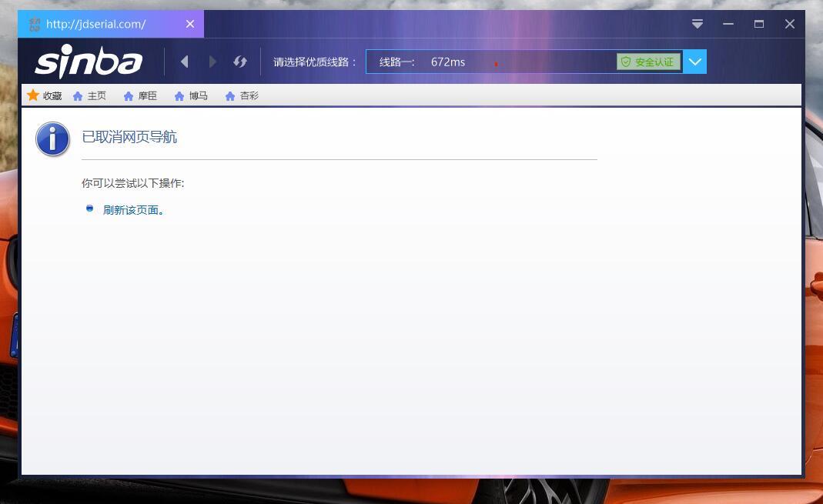Expand the line selection dropdown arrow

[695, 62]
